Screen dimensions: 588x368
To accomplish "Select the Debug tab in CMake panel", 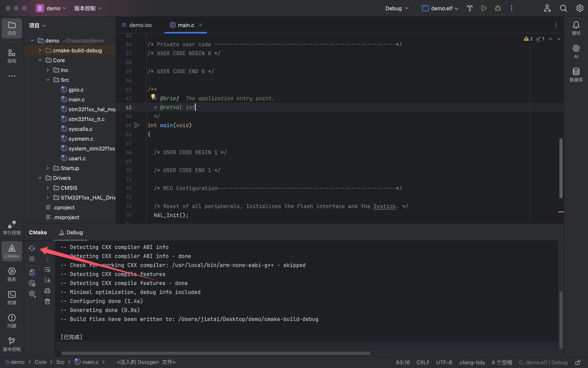I will (71, 232).
